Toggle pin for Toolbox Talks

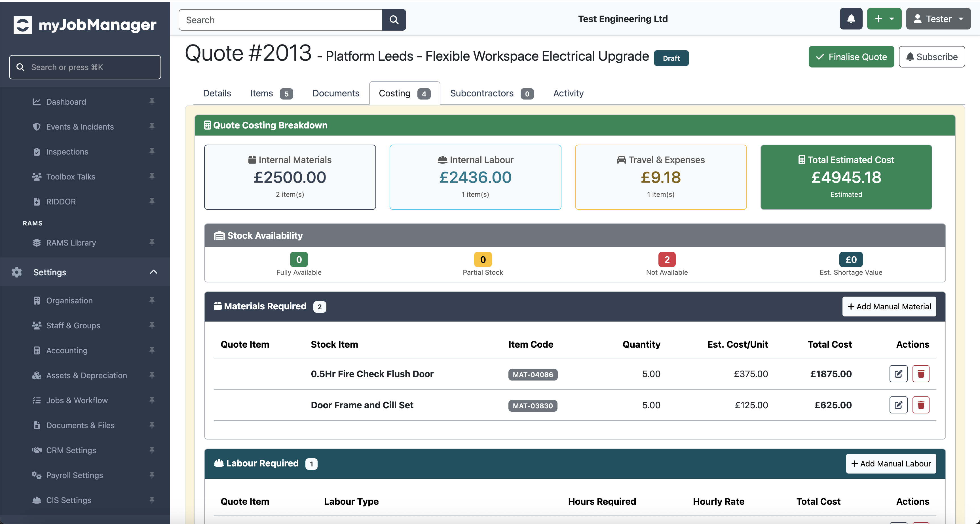pyautogui.click(x=152, y=177)
